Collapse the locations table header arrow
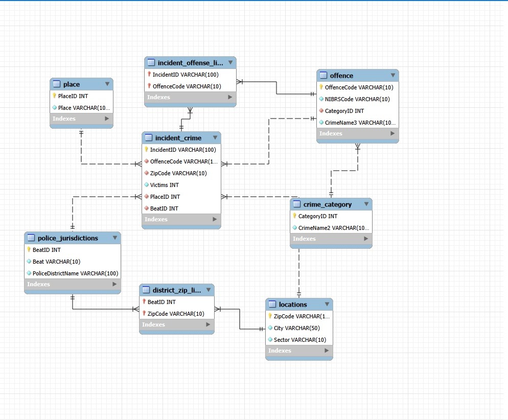508x420 pixels. click(x=327, y=304)
